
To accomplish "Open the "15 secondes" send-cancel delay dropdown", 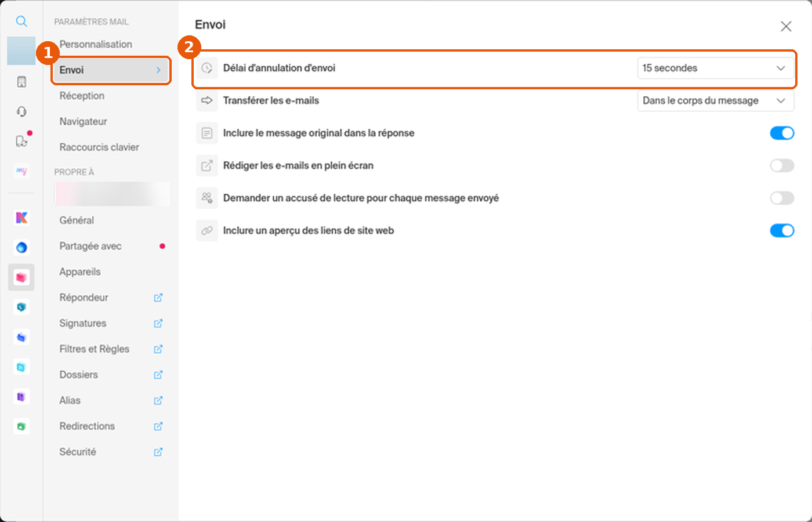I will point(715,68).
